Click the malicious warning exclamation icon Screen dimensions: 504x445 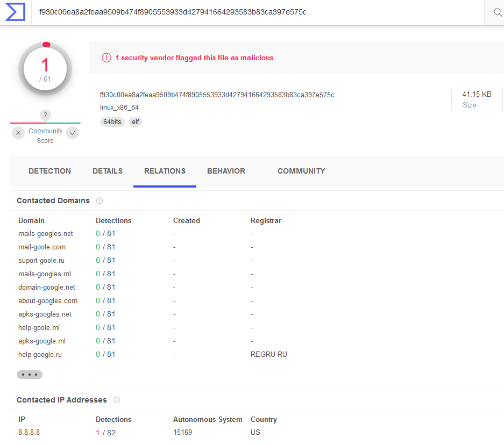click(107, 58)
